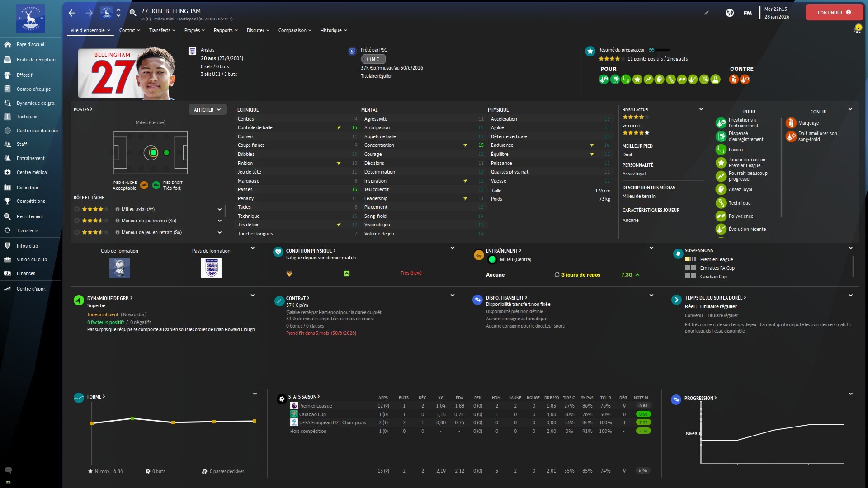Screen dimensions: 868x488
Task: Select the Milieu axial (At) role radio
Action: click(77, 209)
